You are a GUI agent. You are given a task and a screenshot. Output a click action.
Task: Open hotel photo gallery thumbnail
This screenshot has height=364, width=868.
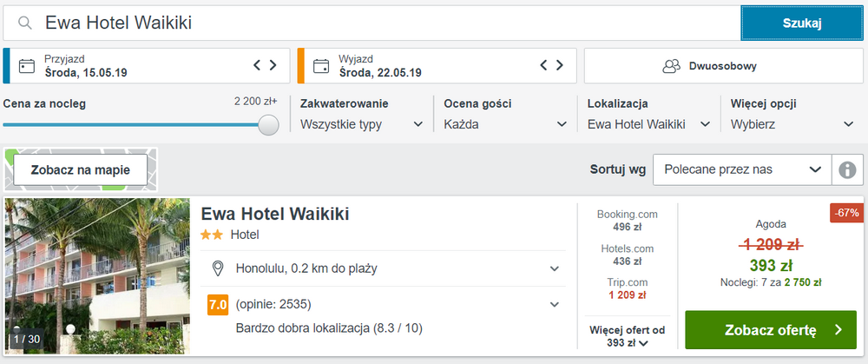point(97,276)
